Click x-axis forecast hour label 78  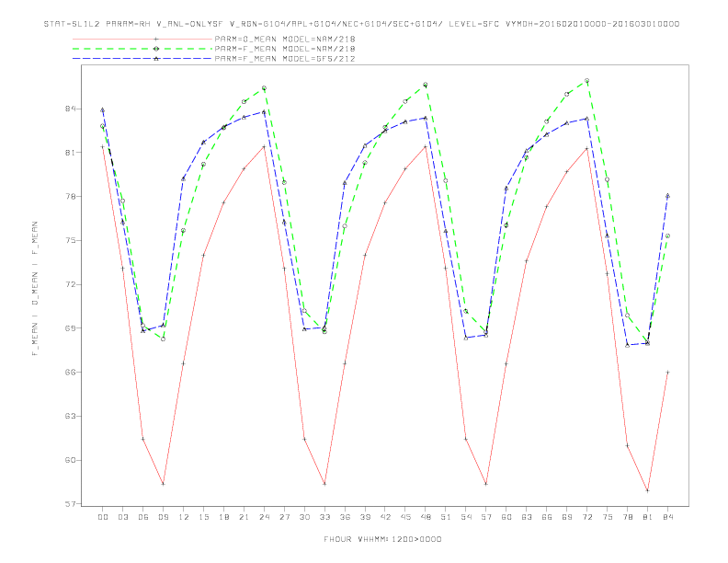click(628, 517)
